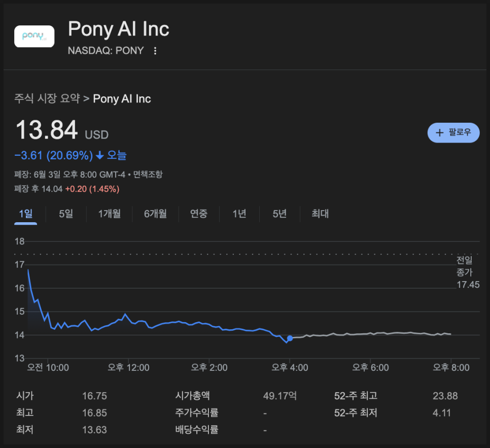Click the 전일 종가 17.45 label
This screenshot has width=490, height=448.
(x=468, y=272)
